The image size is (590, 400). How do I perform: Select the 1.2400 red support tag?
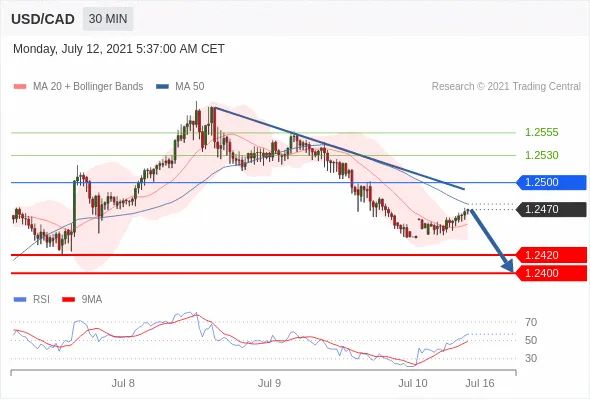pyautogui.click(x=552, y=273)
